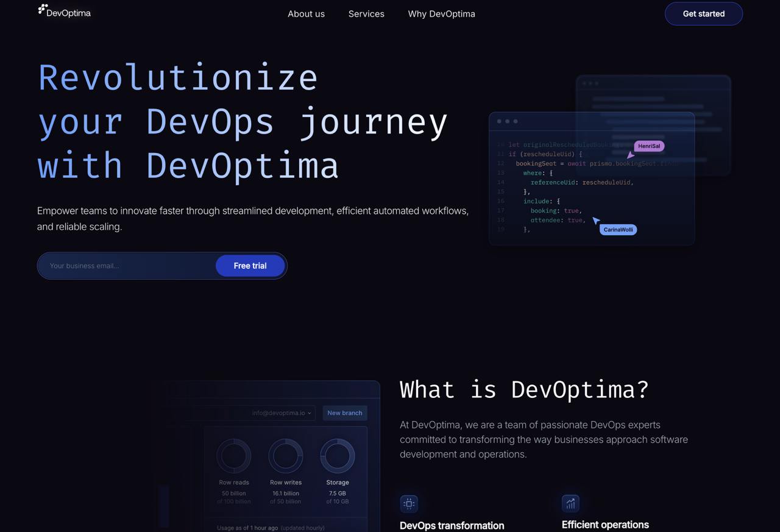Click the Free trial button
Image resolution: width=780 pixels, height=532 pixels.
click(x=250, y=266)
